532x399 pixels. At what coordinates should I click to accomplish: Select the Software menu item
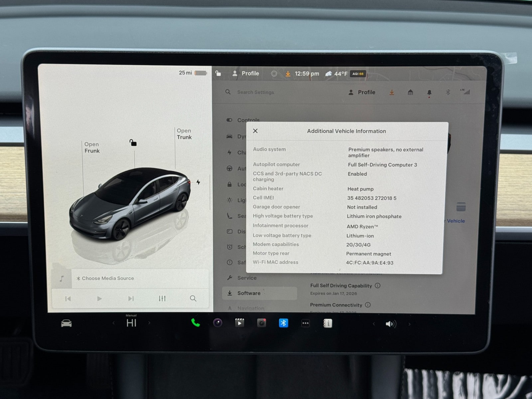pyautogui.click(x=248, y=293)
